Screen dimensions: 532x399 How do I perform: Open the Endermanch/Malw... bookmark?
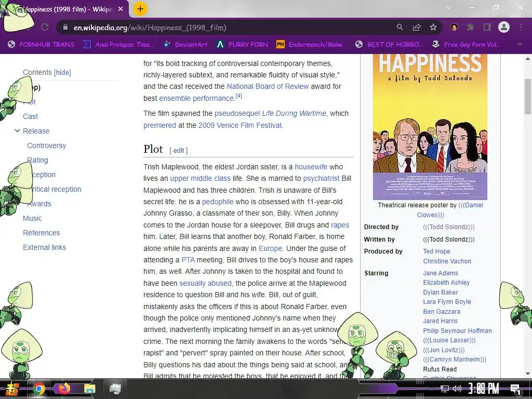pyautogui.click(x=312, y=45)
